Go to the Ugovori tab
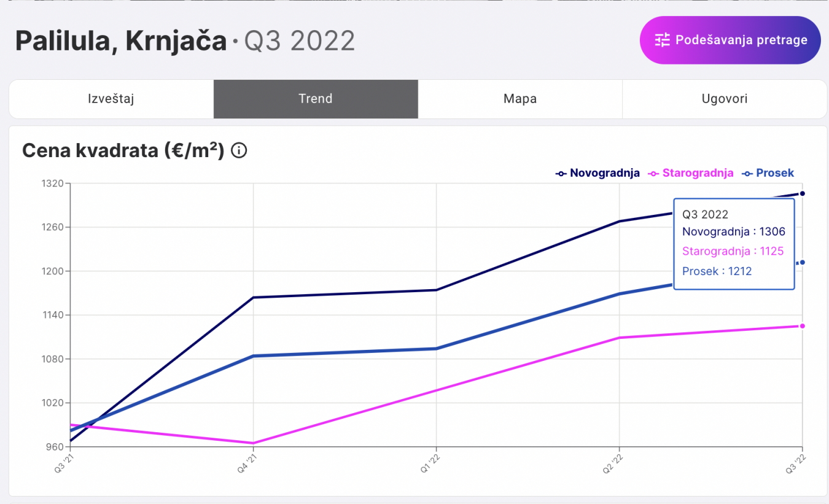Screen dimensions: 829x504 click(x=725, y=99)
